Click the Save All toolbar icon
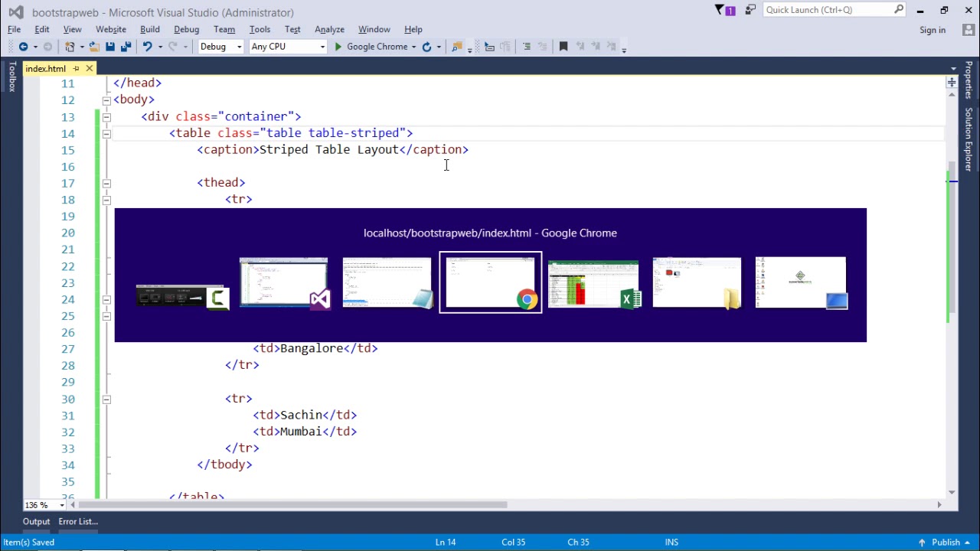Viewport: 980px width, 551px height. pyautogui.click(x=126, y=47)
